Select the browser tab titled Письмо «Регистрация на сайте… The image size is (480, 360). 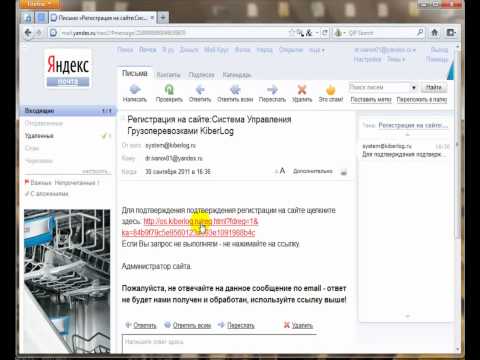click(102, 18)
